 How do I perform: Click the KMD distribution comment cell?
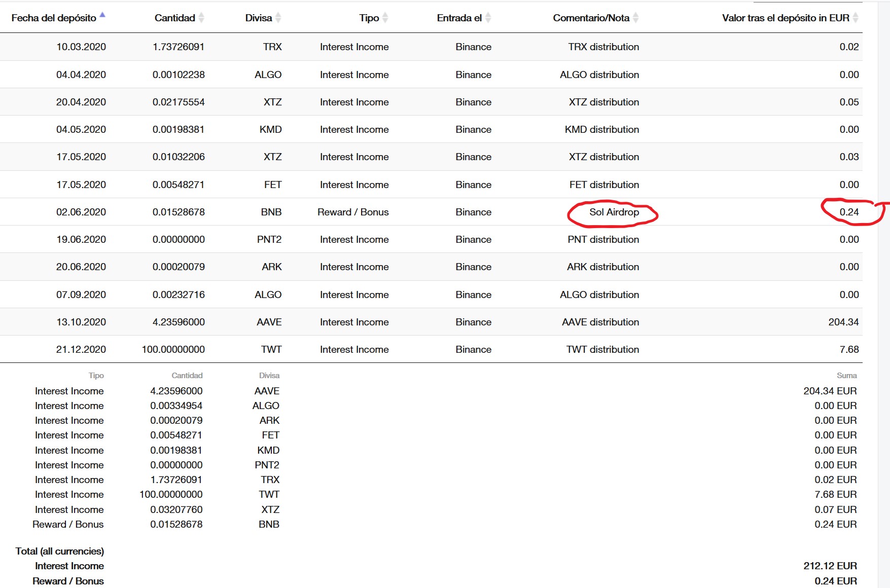pos(601,130)
